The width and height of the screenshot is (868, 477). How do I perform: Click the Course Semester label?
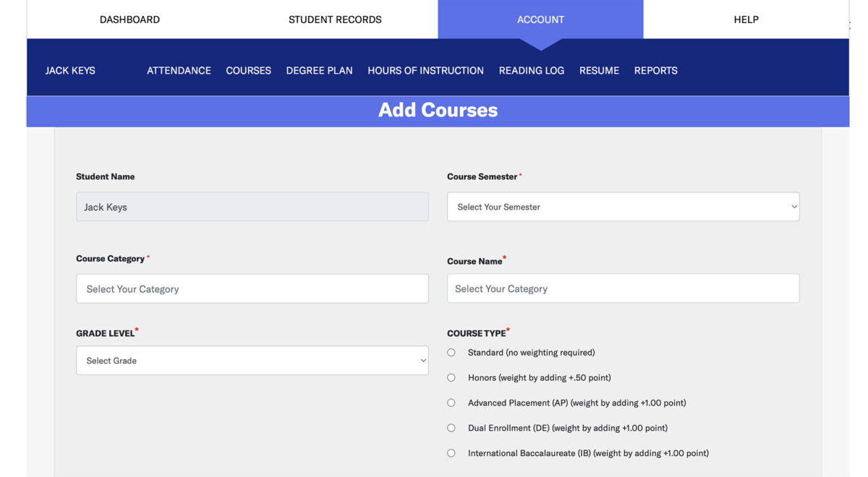point(482,176)
